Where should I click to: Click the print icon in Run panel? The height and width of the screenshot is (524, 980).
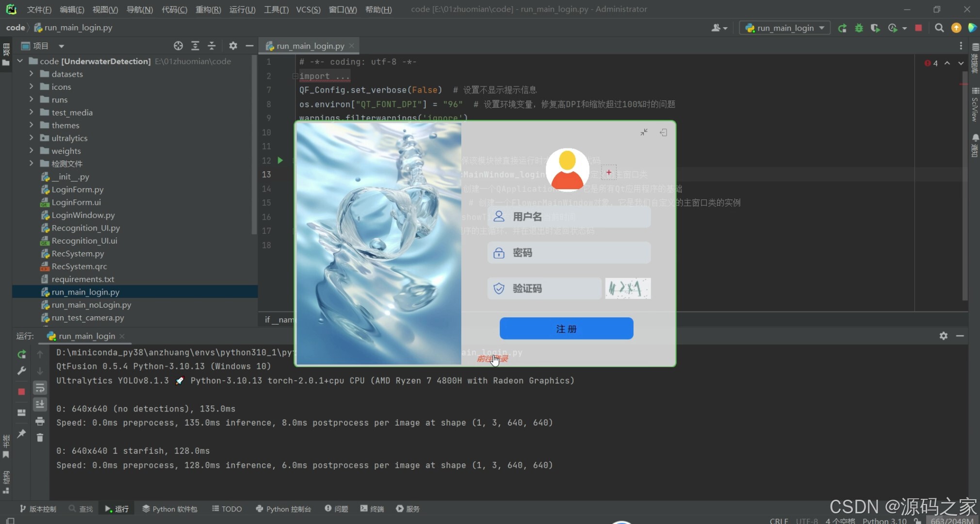coord(40,421)
